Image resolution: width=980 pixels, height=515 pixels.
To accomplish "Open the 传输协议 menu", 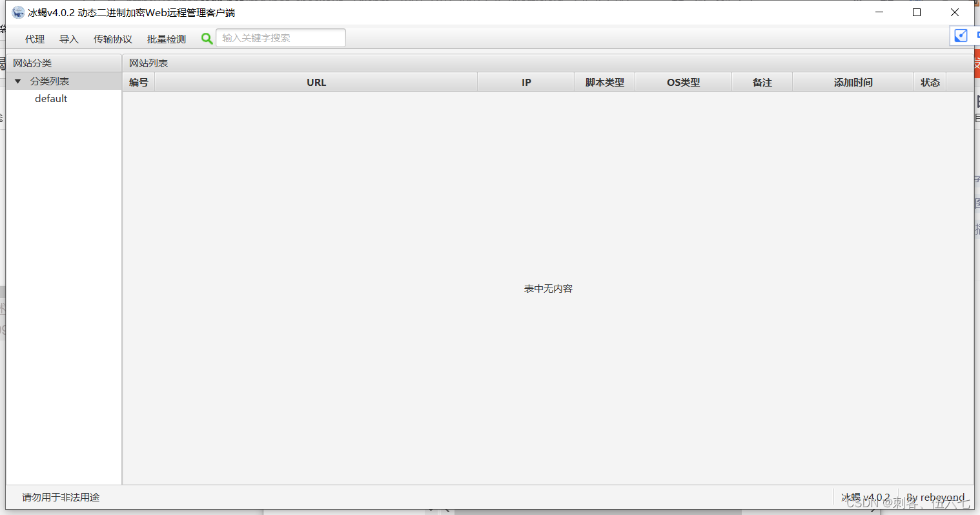I will coord(112,39).
